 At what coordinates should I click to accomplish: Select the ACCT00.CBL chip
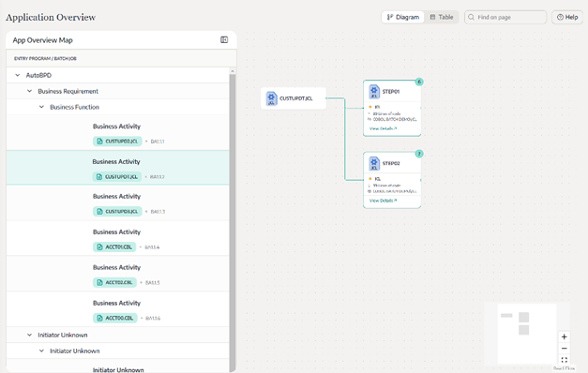coord(115,318)
